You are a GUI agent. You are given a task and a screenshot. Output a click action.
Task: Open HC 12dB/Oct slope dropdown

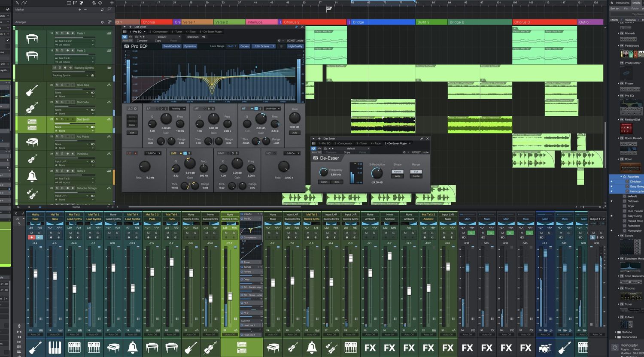(292, 153)
